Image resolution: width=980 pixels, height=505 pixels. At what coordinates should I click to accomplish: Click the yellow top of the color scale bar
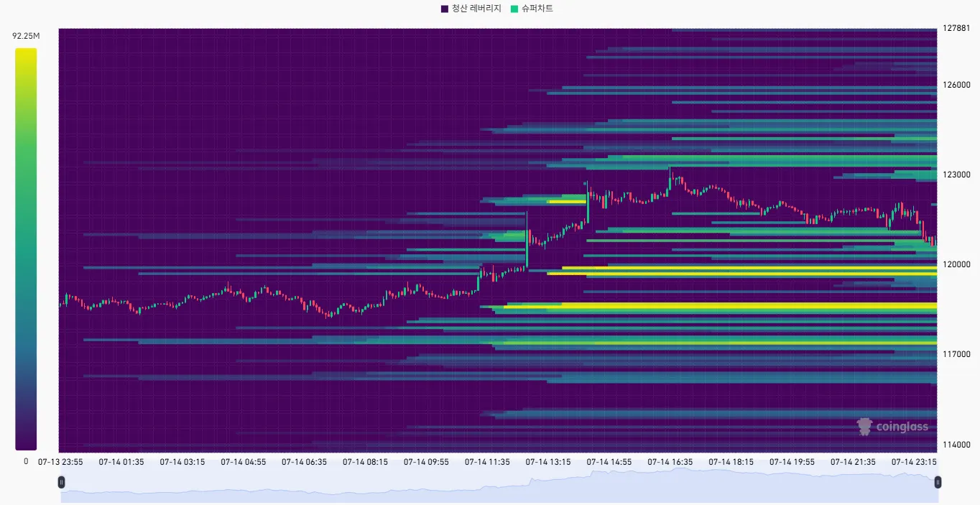26,55
